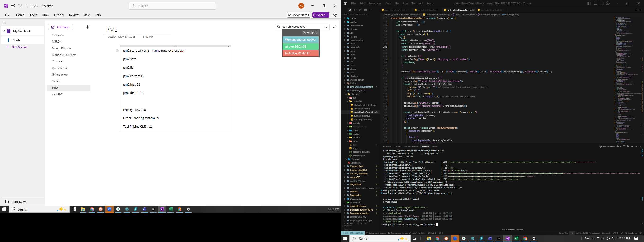Switch to Problems panel tab

point(387,147)
